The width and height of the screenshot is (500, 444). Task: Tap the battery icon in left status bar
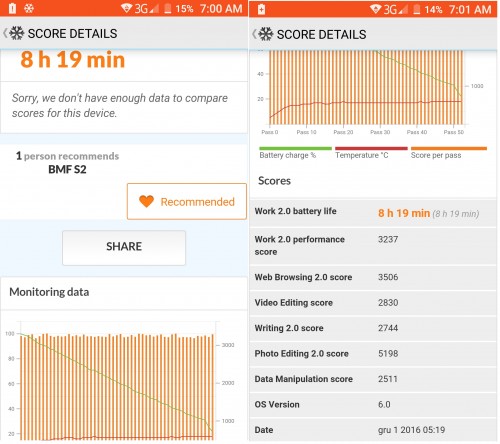(12, 8)
